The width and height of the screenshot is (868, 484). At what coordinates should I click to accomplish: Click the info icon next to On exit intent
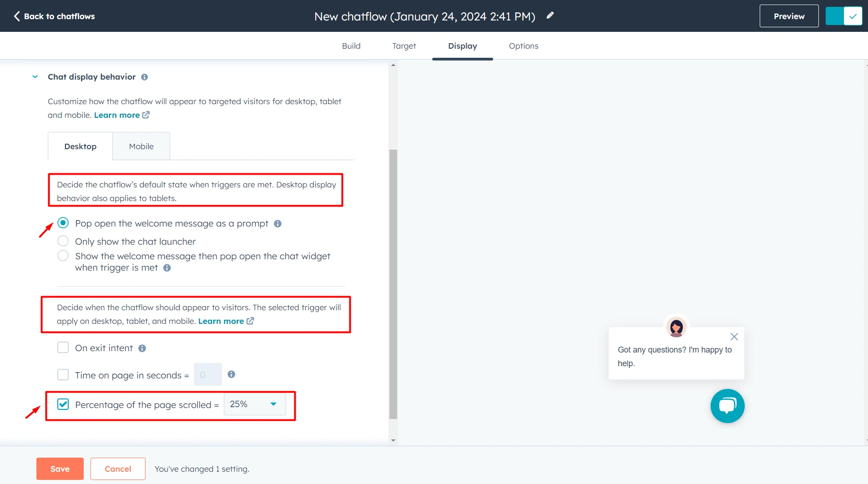[x=142, y=348]
